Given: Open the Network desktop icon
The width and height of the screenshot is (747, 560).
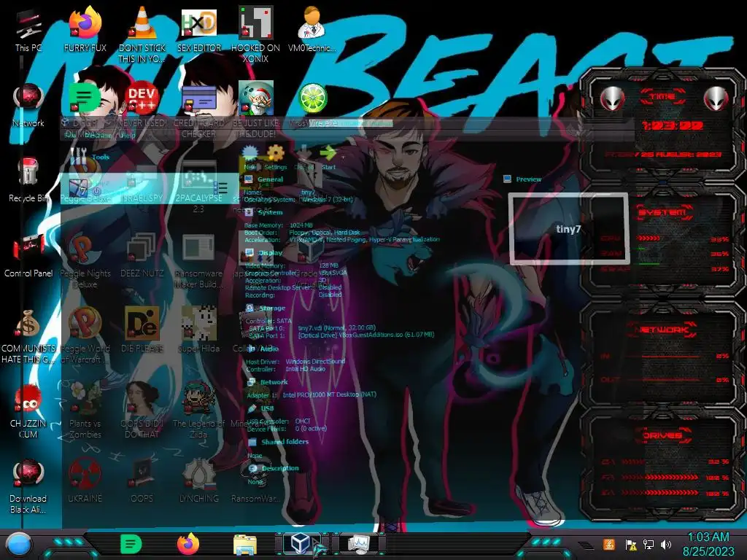Looking at the screenshot, I should point(28,106).
